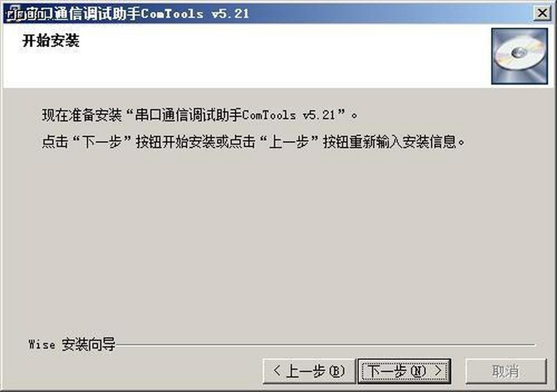Click the right arrow on 下一步 button
557x392 pixels.
[x=437, y=371]
